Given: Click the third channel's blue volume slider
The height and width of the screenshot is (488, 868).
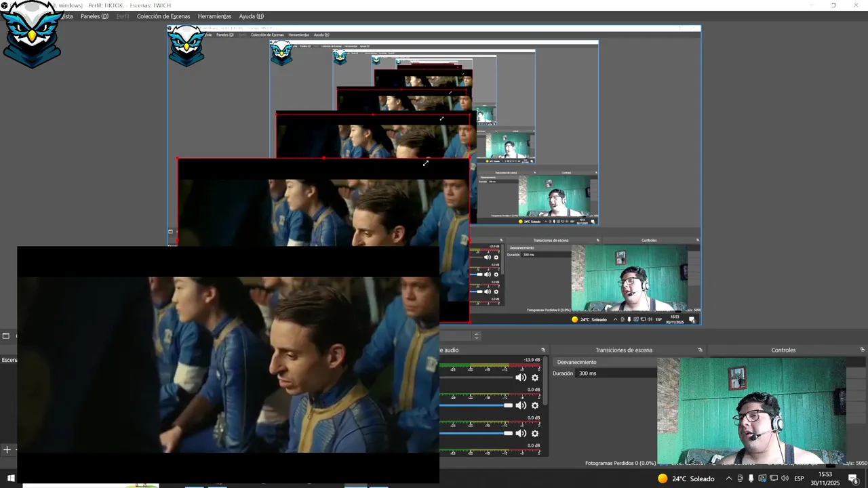Looking at the screenshot, I should [x=476, y=433].
